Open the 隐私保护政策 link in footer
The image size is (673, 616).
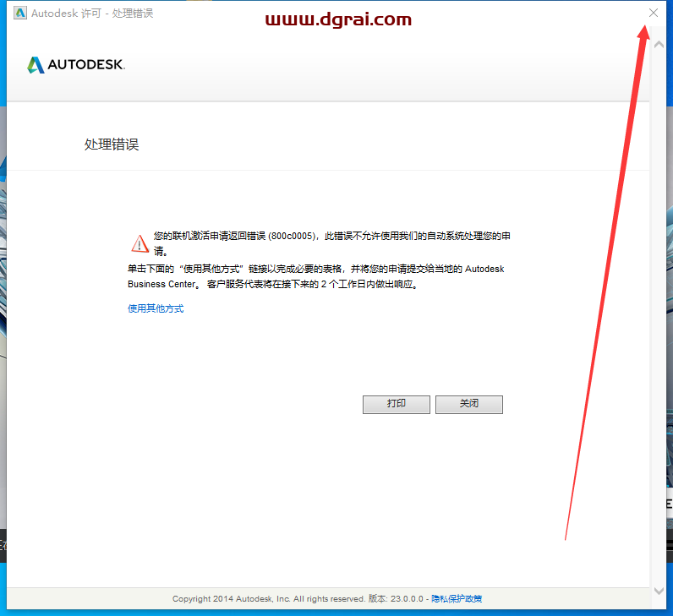tap(457, 598)
